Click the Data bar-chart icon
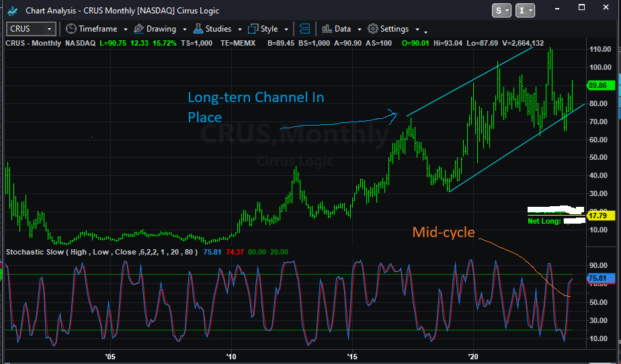The width and height of the screenshot is (621, 364). (327, 28)
